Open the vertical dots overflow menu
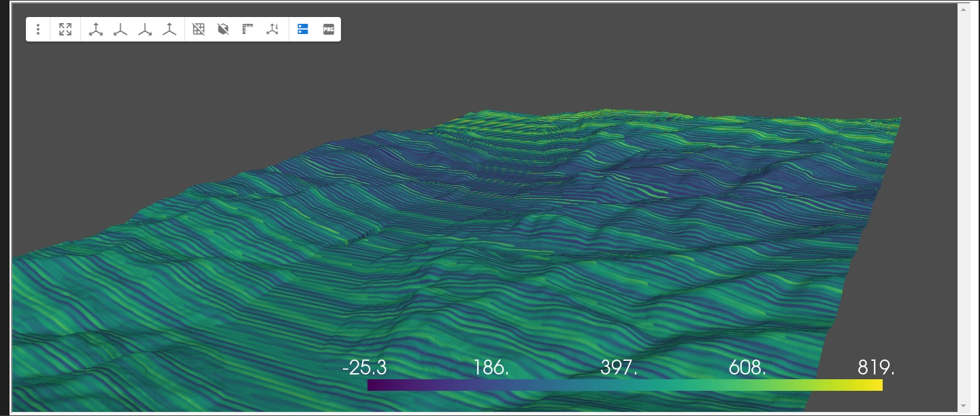Screen dimensions: 980x416 (x=38, y=29)
